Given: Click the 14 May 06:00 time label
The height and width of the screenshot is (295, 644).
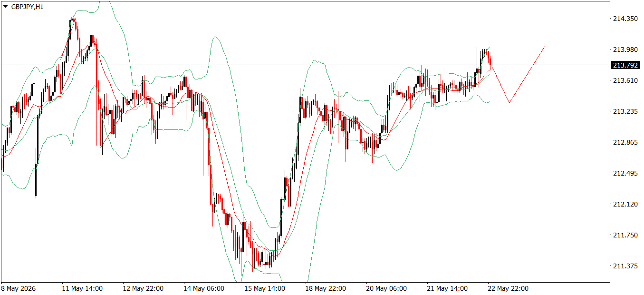Looking at the screenshot, I should pyautogui.click(x=204, y=288).
